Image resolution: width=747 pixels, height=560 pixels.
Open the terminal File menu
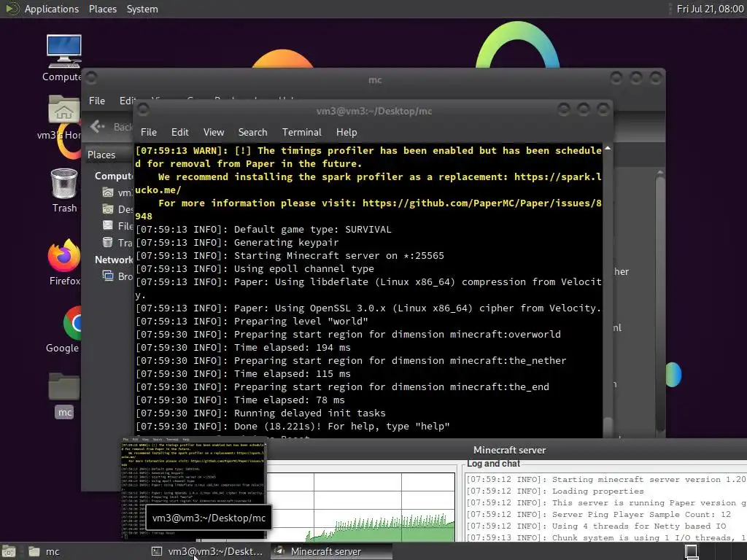click(148, 132)
